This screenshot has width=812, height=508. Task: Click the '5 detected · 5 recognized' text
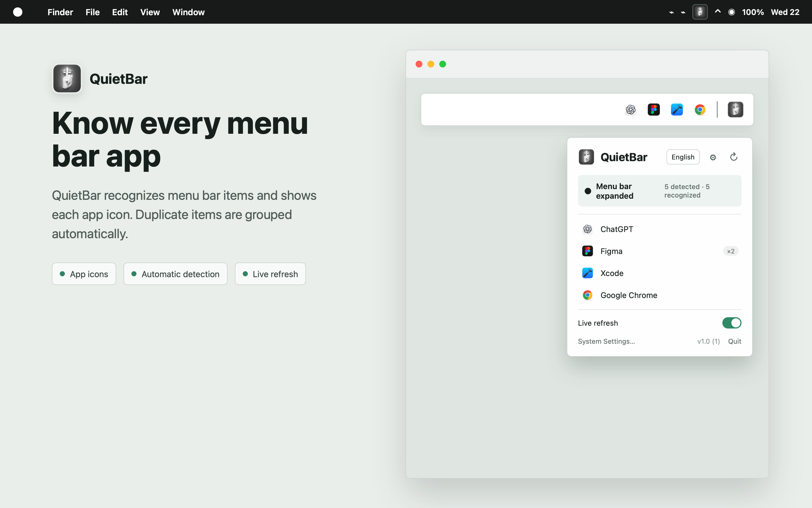pyautogui.click(x=687, y=191)
